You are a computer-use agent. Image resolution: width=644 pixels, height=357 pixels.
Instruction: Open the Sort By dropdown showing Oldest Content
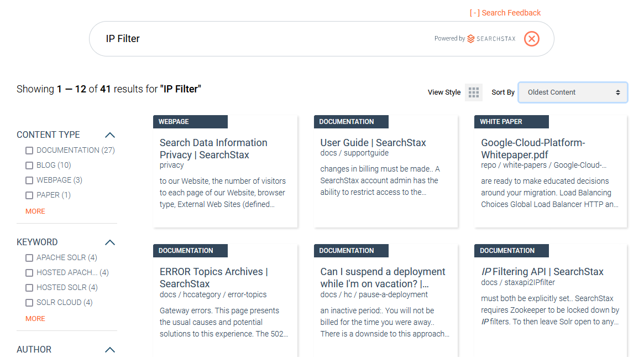click(x=573, y=92)
